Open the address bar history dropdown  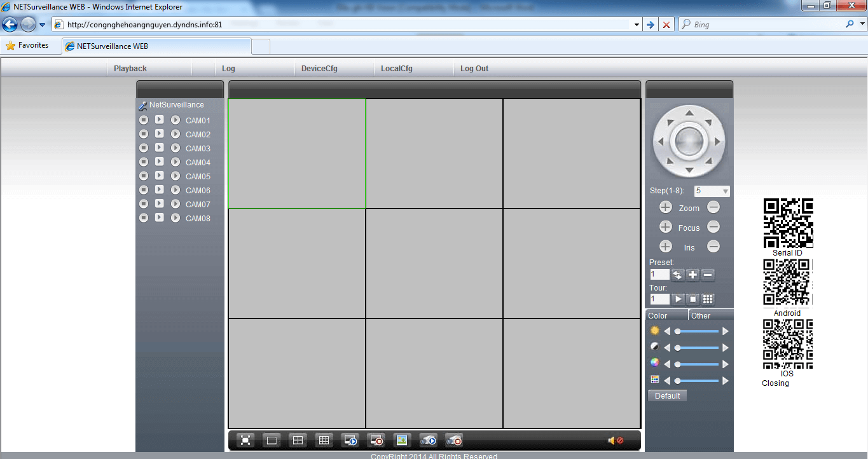click(x=637, y=25)
